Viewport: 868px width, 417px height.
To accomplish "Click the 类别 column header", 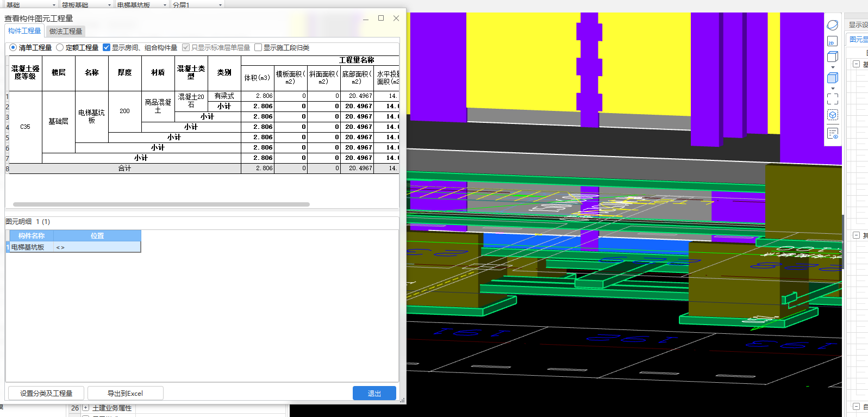I will (x=224, y=73).
